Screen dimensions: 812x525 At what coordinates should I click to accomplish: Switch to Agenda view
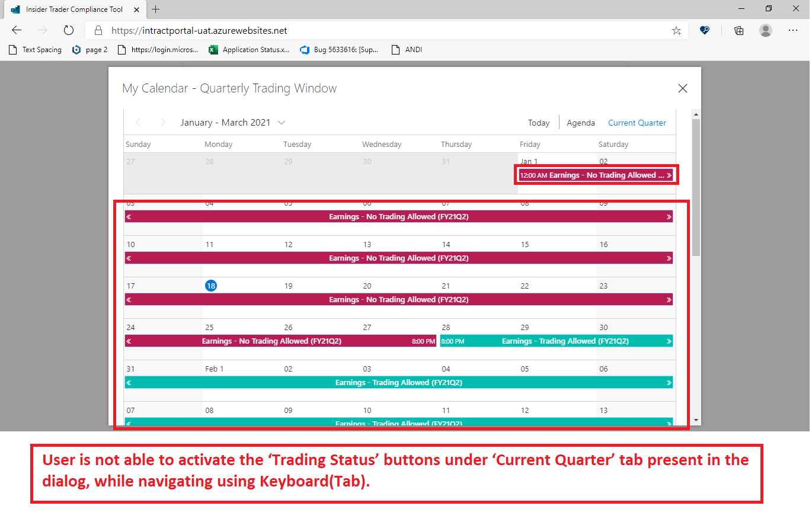point(580,123)
